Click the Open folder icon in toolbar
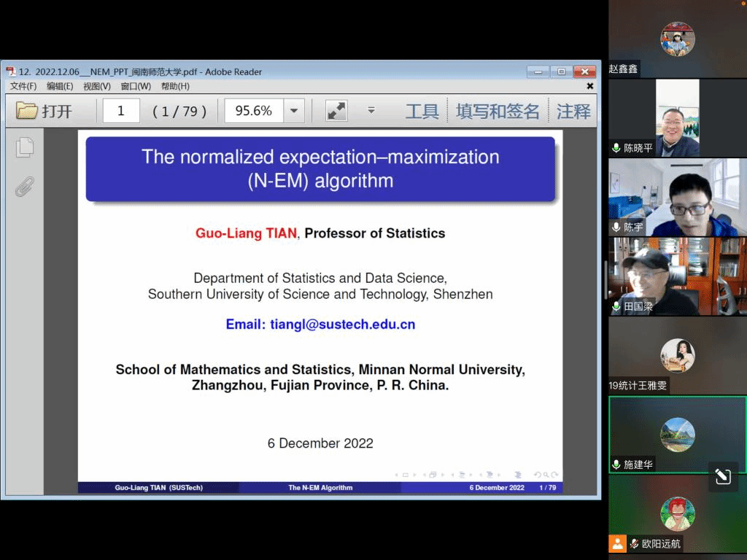Image resolution: width=747 pixels, height=560 pixels. click(x=27, y=111)
